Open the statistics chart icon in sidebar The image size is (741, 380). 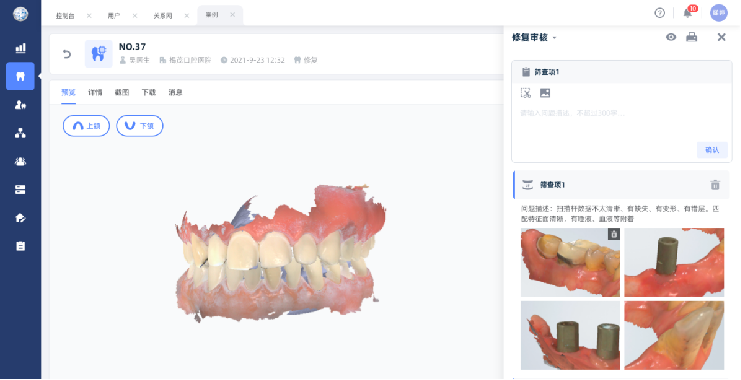tap(20, 48)
